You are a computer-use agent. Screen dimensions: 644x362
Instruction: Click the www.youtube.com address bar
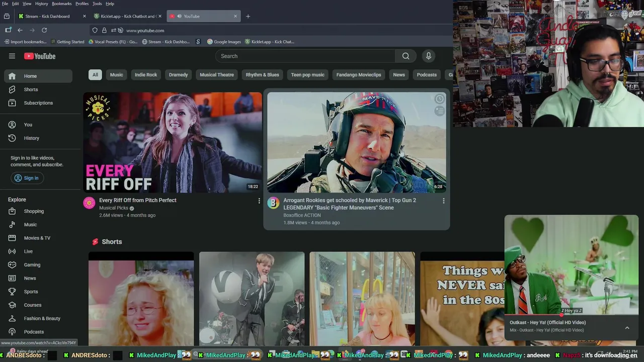145,30
